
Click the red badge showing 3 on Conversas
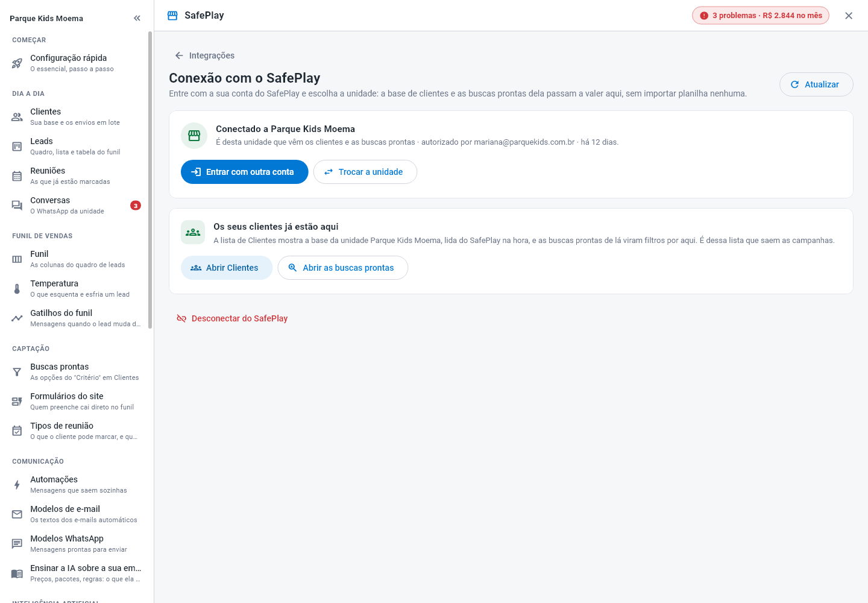click(x=136, y=206)
